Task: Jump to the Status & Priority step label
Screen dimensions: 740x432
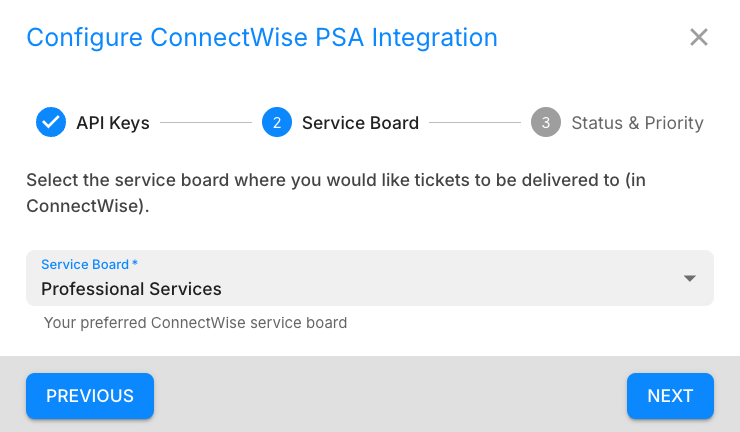Action: click(x=637, y=123)
